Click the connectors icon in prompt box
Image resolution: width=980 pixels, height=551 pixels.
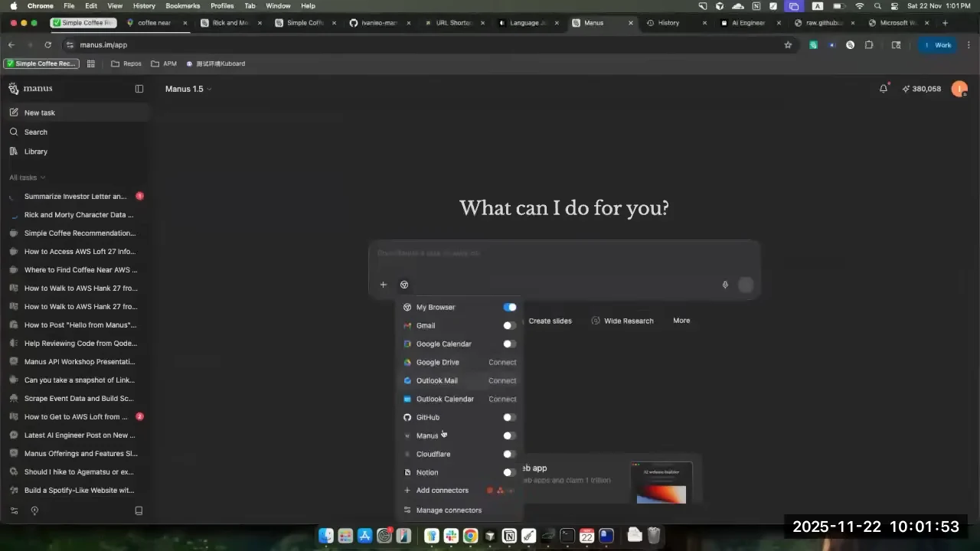(404, 285)
